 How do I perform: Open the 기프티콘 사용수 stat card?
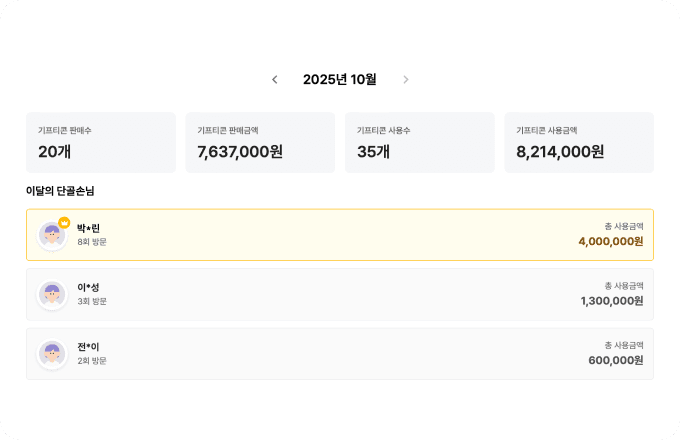click(420, 142)
